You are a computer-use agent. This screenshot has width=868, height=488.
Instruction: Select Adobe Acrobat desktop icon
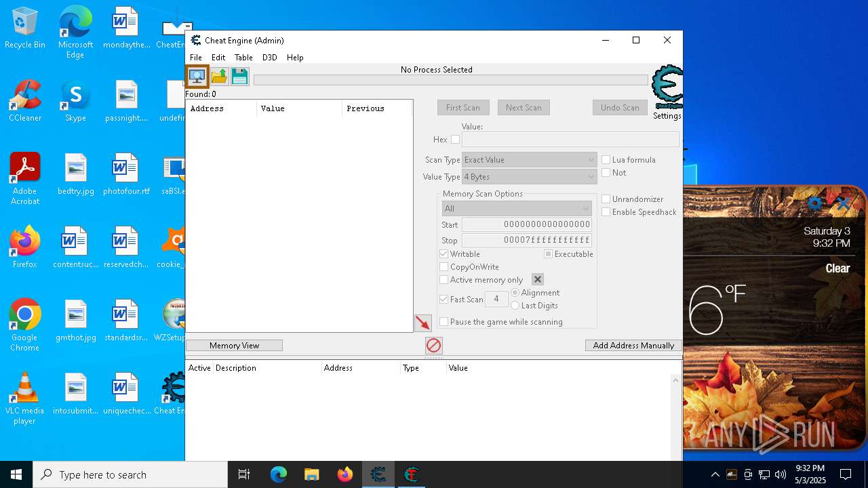25,179
